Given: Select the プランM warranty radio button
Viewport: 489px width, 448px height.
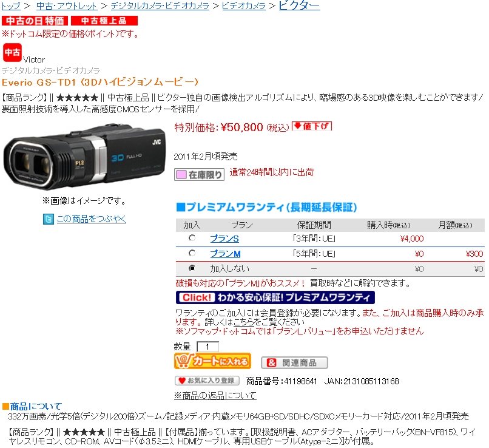Looking at the screenshot, I should 192,253.
